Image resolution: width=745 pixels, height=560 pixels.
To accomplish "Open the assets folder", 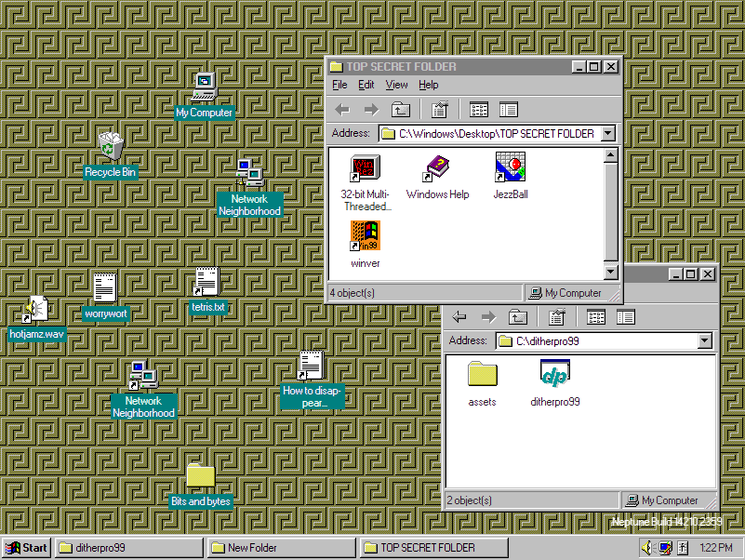I will (482, 375).
